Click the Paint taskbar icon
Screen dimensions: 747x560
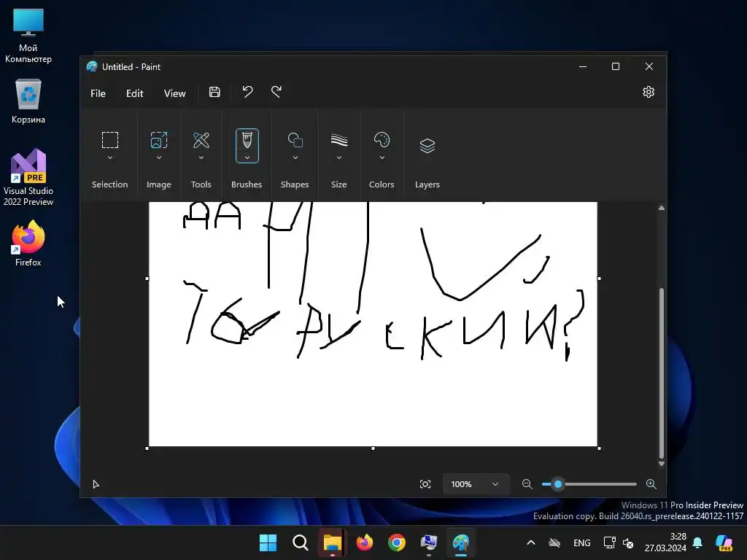pyautogui.click(x=461, y=542)
